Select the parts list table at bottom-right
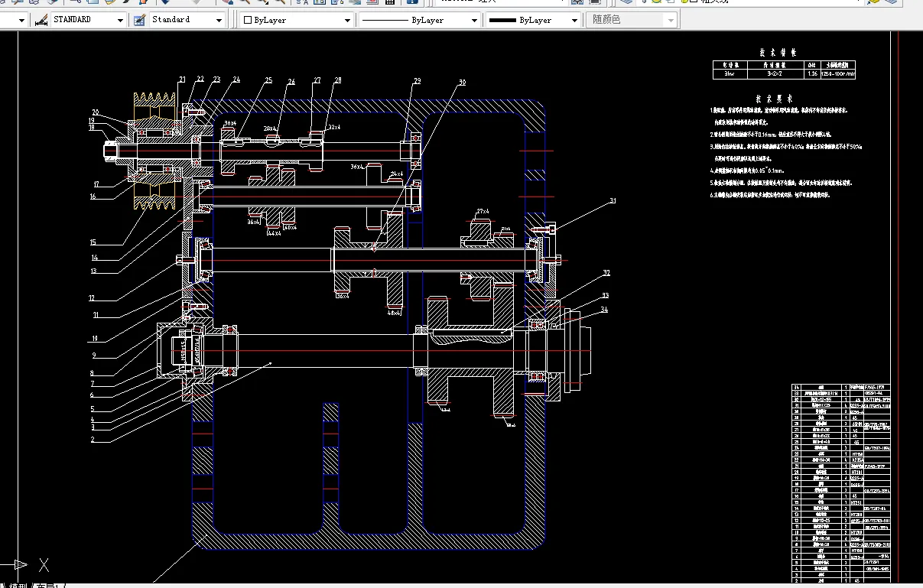923x588 pixels. point(856,482)
